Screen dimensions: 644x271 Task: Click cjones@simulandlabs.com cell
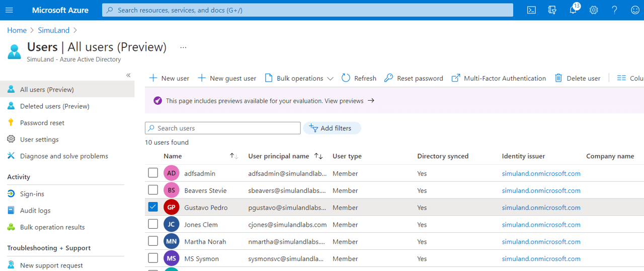pyautogui.click(x=287, y=225)
